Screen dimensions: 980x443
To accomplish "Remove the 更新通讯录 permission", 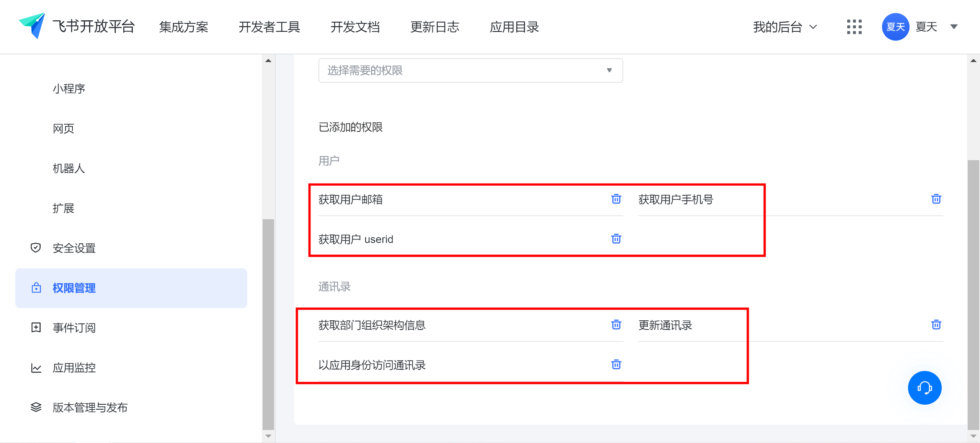I will tap(936, 325).
